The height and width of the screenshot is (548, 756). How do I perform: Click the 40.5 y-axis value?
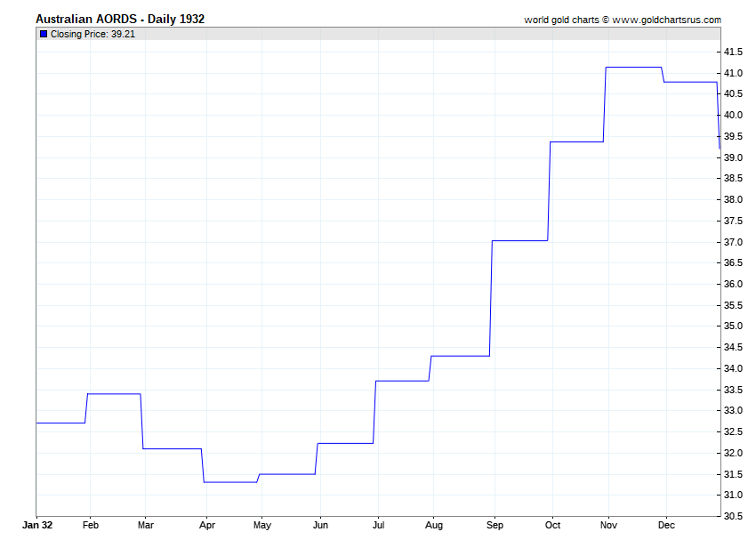(733, 93)
